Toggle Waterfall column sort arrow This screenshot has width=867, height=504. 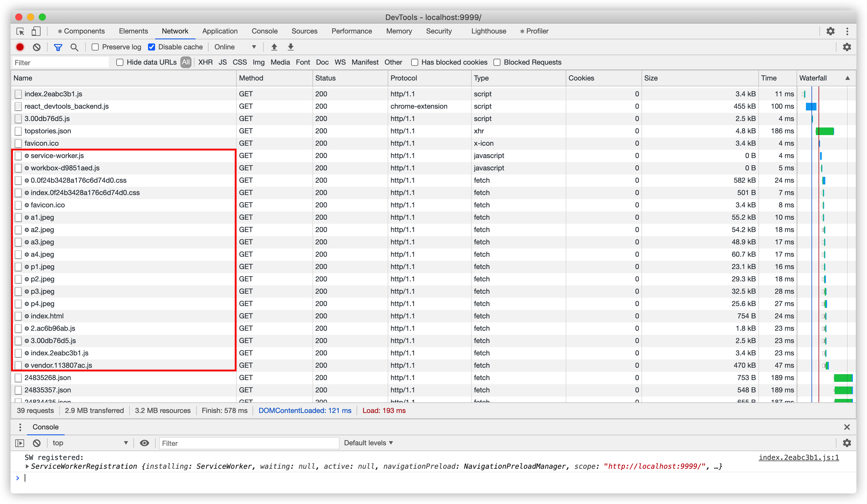[847, 78]
